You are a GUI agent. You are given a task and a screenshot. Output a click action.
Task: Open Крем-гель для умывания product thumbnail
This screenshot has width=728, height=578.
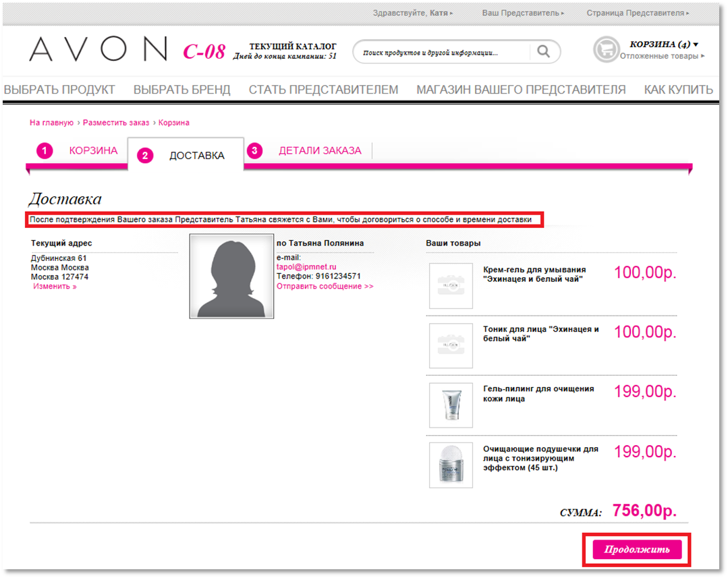point(451,286)
